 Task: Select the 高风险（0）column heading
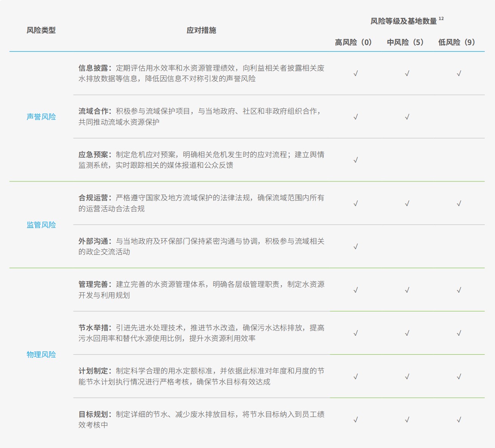(353, 42)
